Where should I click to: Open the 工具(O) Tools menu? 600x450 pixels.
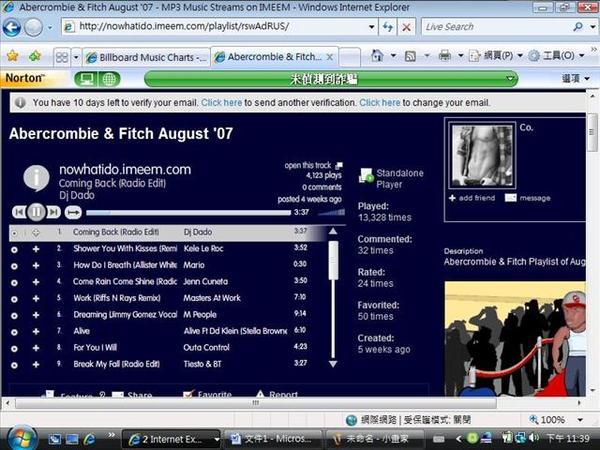(556, 56)
